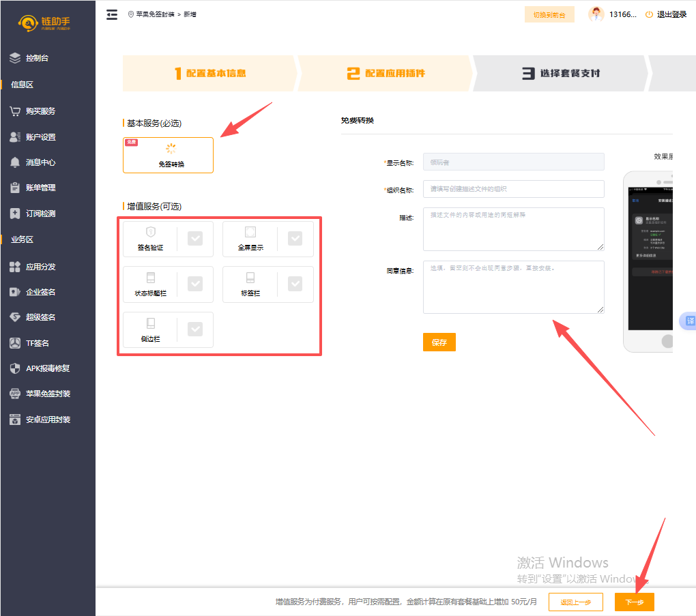Enable the 全屏显示 checkbox
This screenshot has width=696, height=616.
(x=295, y=238)
